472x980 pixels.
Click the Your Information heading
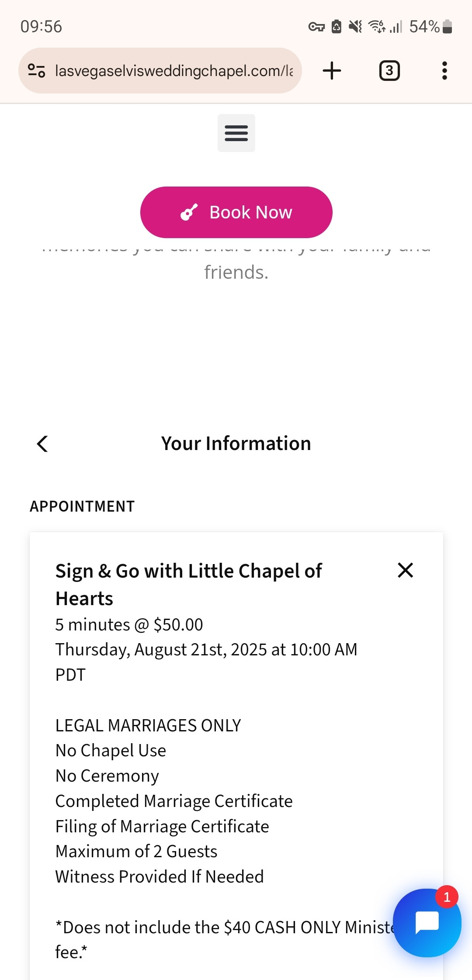click(x=236, y=443)
